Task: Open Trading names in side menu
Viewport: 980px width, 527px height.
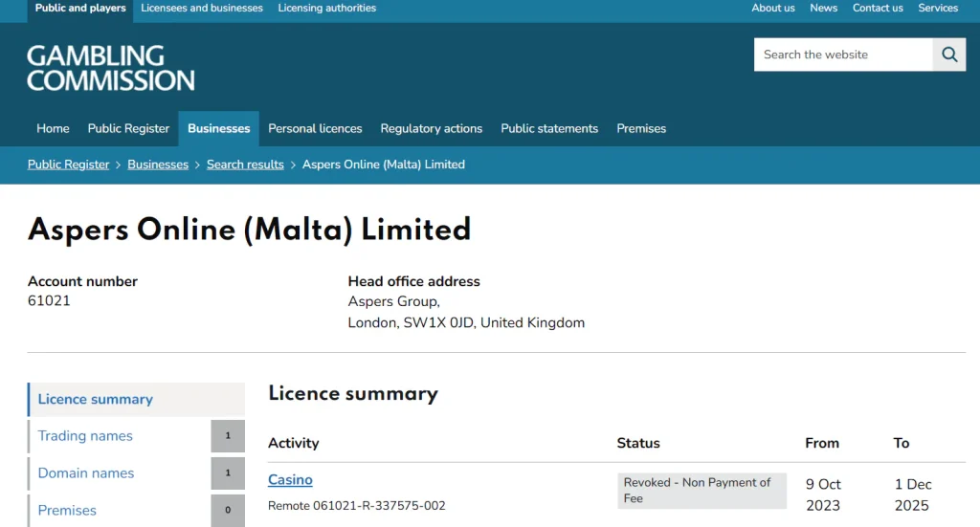Action: 85,436
